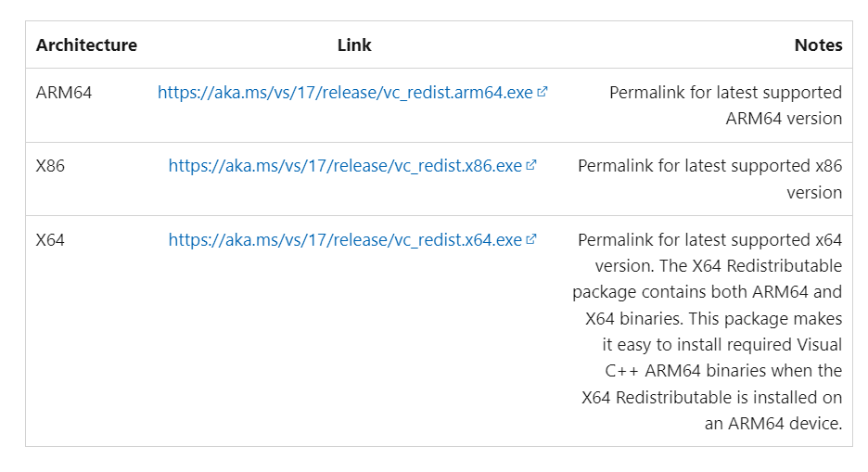The image size is (868, 472).
Task: Click external-link icon beside the arm64 URL
Action: pos(542,93)
